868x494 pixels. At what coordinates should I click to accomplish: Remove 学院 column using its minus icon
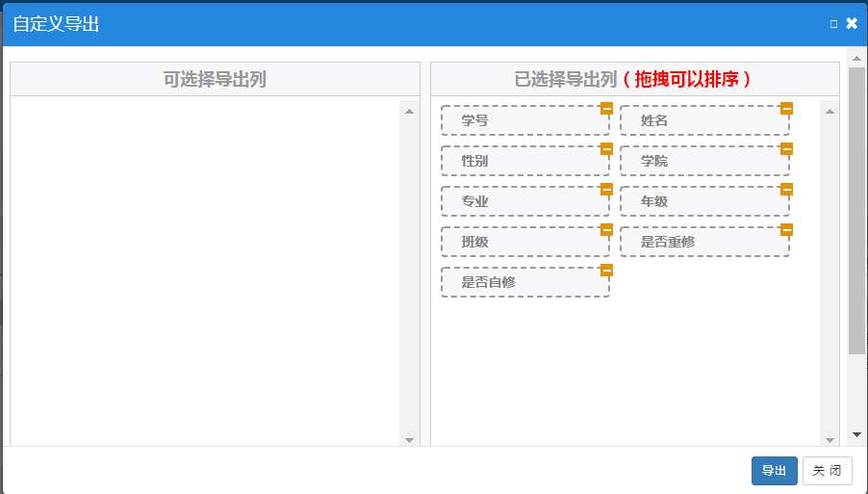786,149
